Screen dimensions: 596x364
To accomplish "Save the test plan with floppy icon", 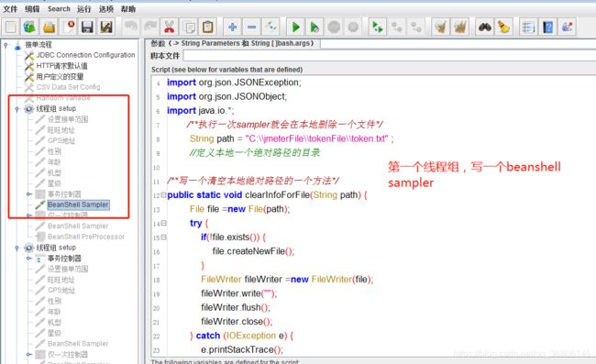I will click(x=87, y=27).
